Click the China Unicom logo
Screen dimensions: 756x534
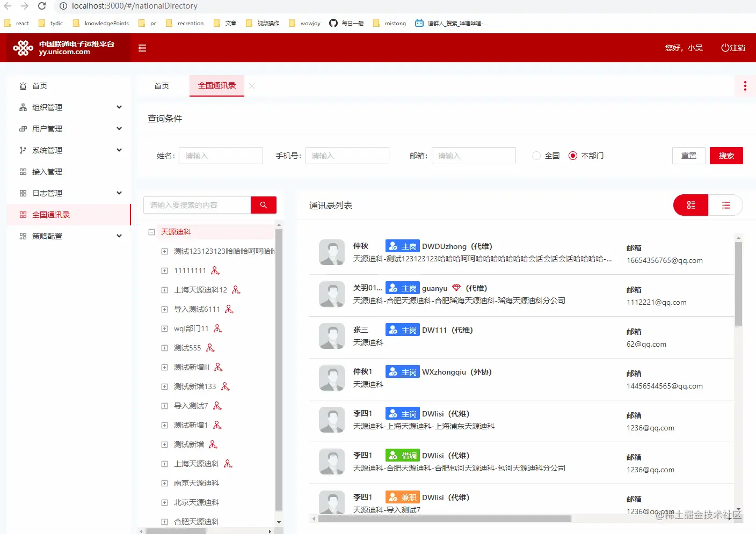coord(23,48)
